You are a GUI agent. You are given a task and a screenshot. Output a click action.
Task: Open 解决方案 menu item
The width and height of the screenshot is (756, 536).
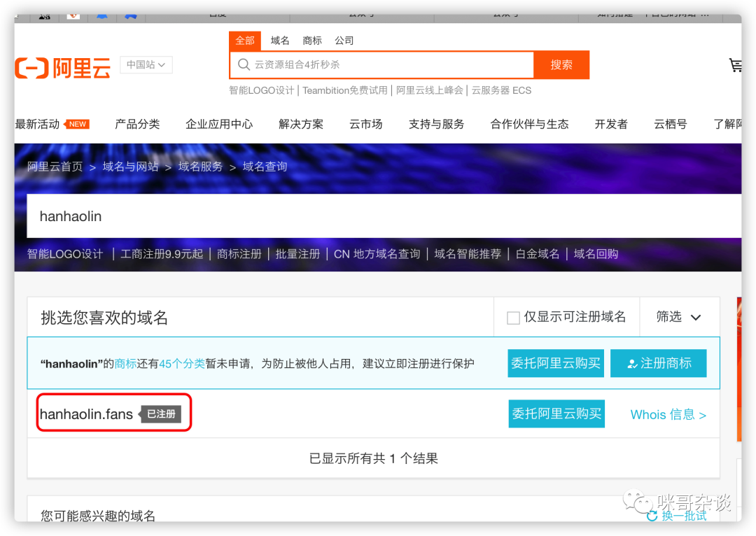point(301,125)
